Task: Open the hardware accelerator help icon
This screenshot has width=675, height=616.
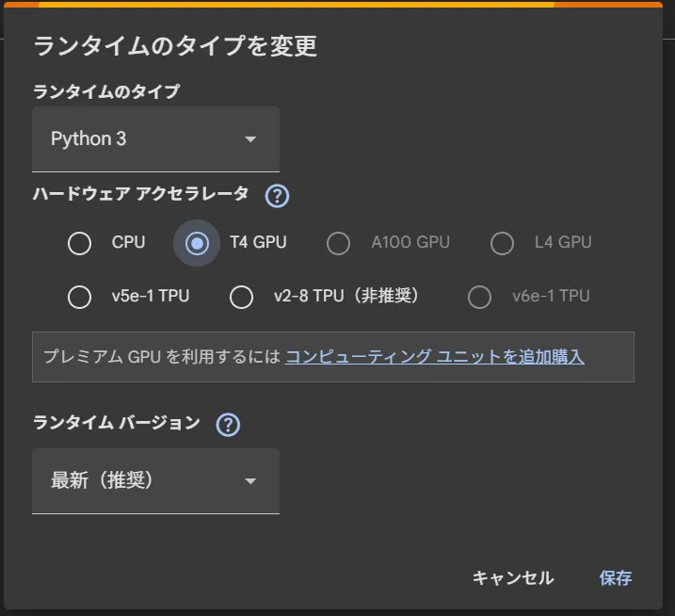Action: (x=277, y=196)
